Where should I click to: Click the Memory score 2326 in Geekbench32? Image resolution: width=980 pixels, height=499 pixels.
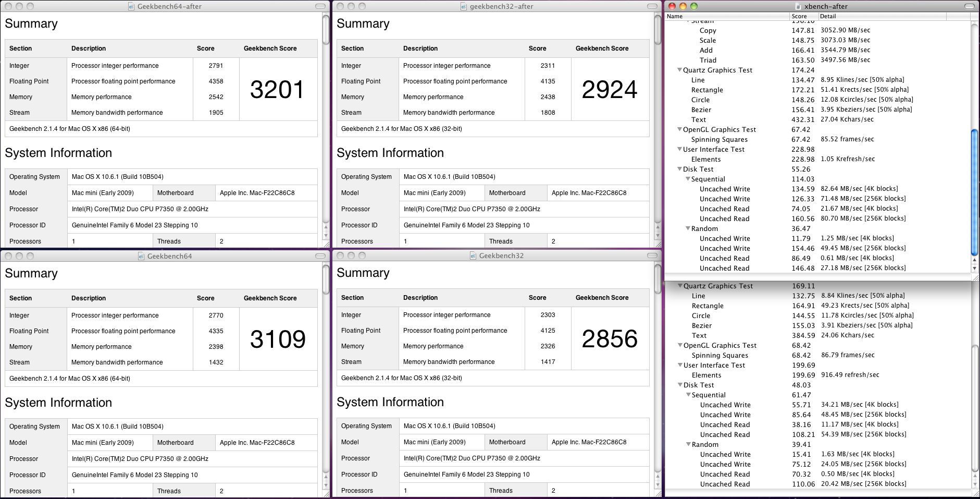point(548,346)
